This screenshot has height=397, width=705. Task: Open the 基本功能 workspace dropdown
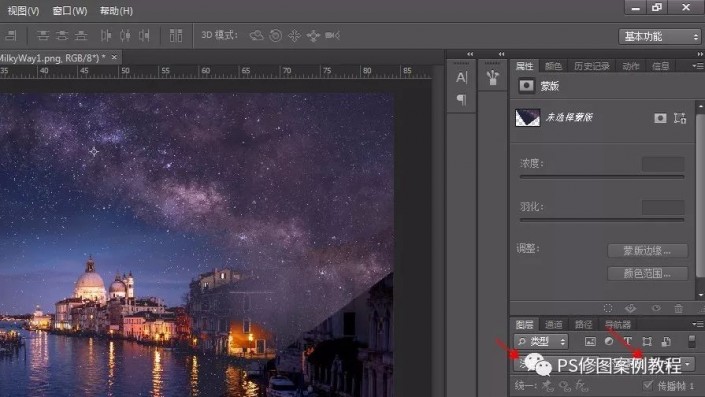(x=660, y=36)
